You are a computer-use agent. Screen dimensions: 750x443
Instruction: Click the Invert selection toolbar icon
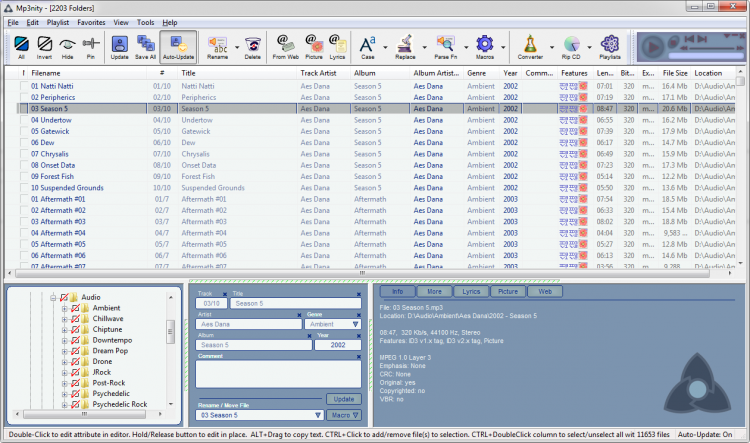pyautogui.click(x=44, y=47)
